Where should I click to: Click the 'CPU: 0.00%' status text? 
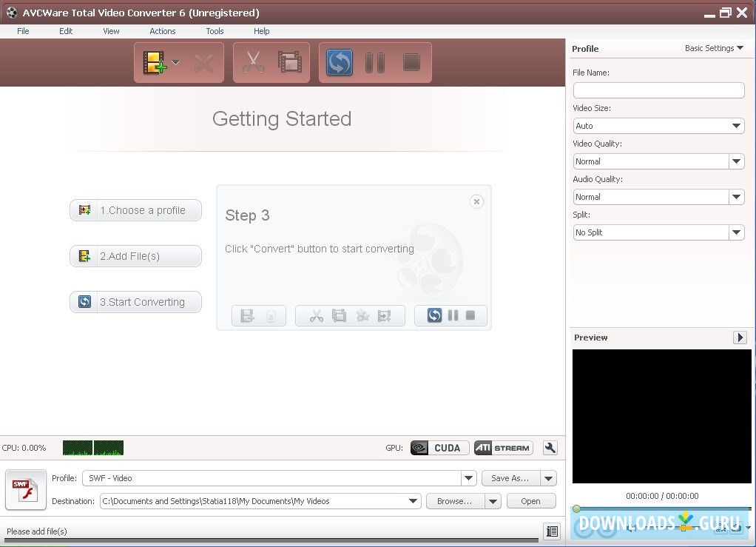24,448
